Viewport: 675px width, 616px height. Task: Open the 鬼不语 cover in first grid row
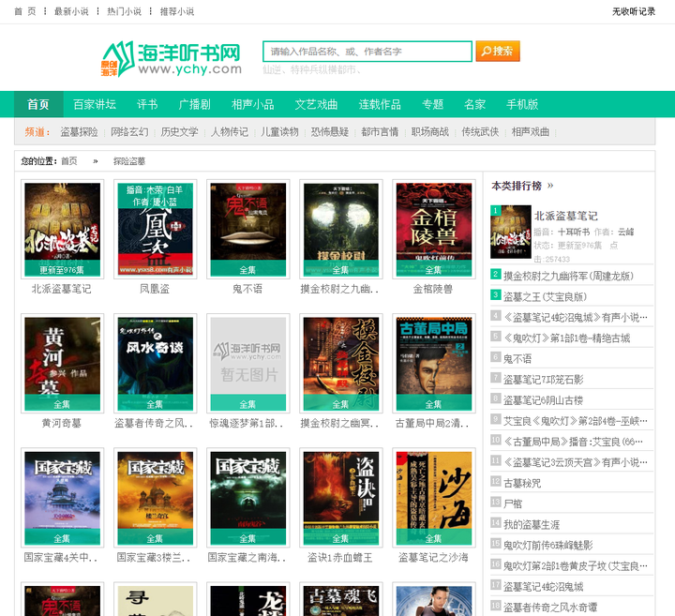(248, 230)
